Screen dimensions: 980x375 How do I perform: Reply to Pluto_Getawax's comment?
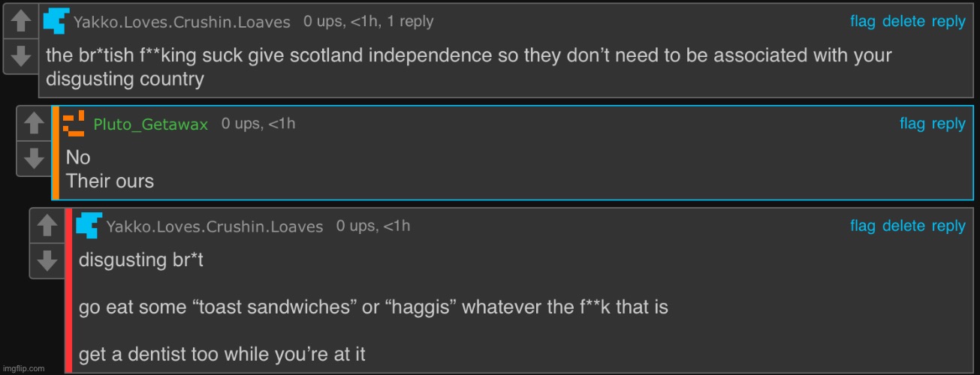click(948, 124)
